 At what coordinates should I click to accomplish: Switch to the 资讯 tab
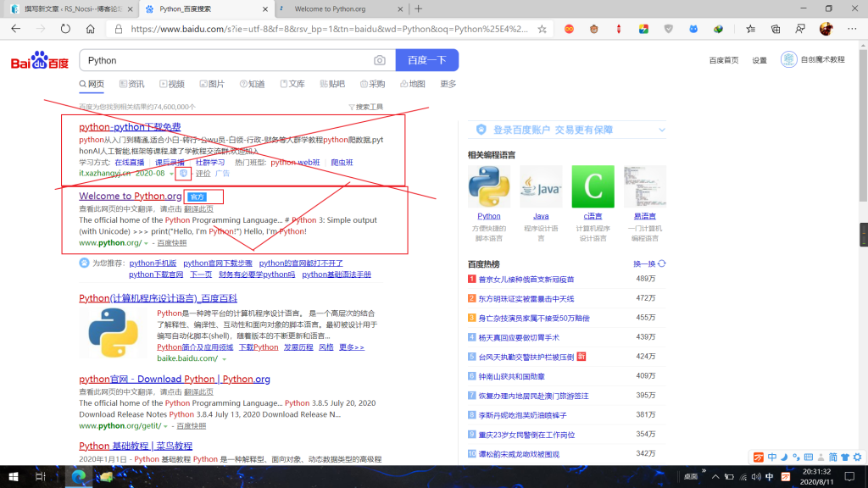coord(131,84)
